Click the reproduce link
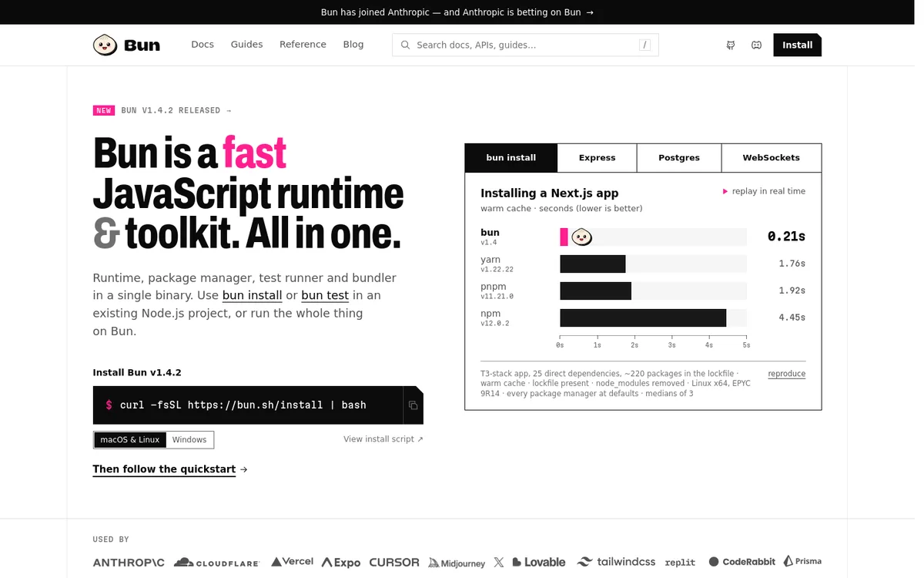Screen dimensions: 924x578 coord(787,374)
